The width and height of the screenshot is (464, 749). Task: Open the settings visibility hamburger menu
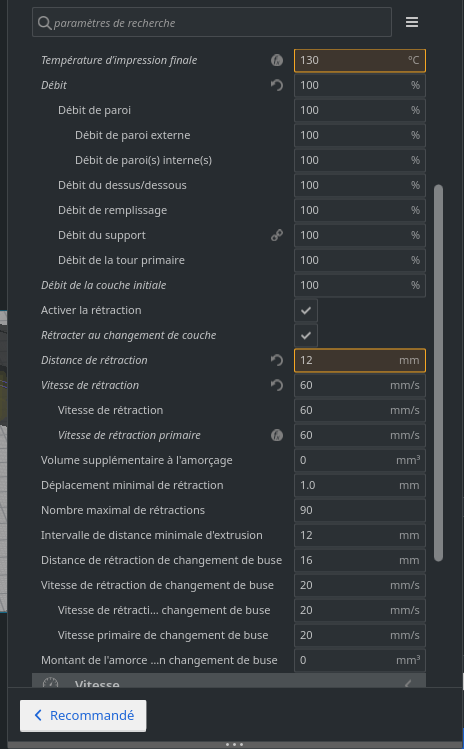412,22
